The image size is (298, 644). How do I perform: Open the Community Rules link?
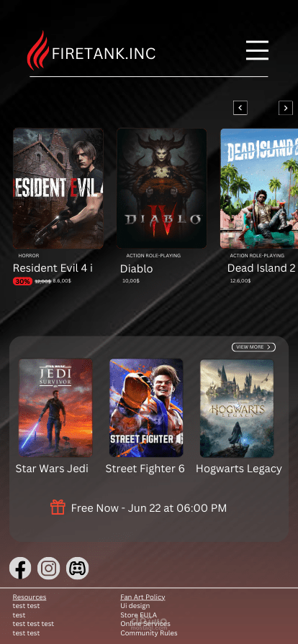(149, 633)
